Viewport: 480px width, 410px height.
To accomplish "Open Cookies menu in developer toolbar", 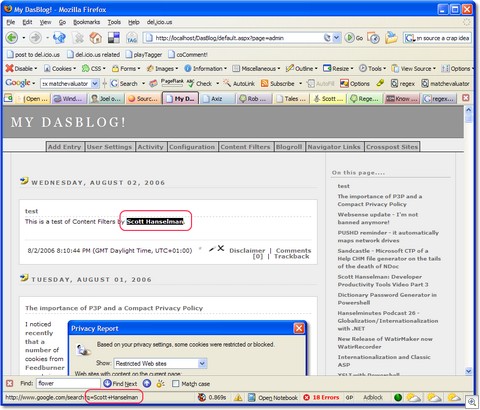I will coord(60,69).
